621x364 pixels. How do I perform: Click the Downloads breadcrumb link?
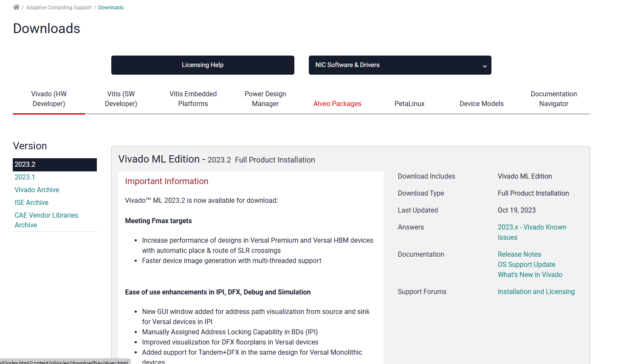(111, 8)
